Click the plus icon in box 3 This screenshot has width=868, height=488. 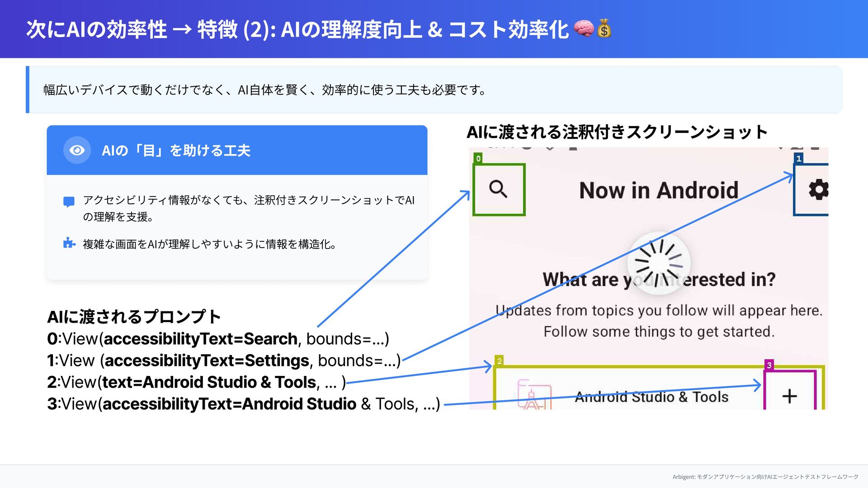coord(789,396)
